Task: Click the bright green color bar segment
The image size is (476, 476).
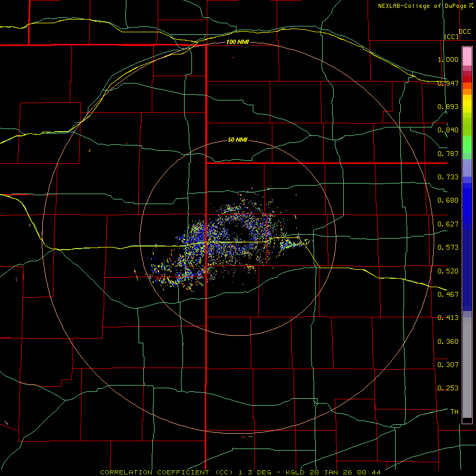Action: click(467, 144)
